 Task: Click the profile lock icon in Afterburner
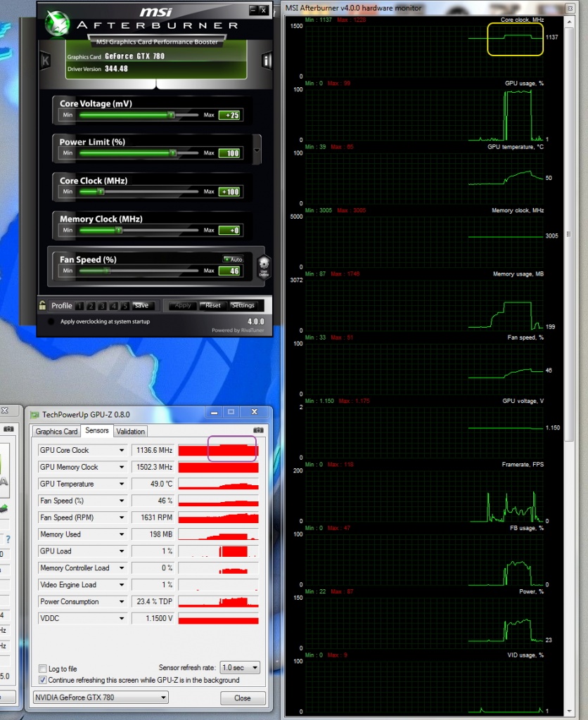point(42,305)
